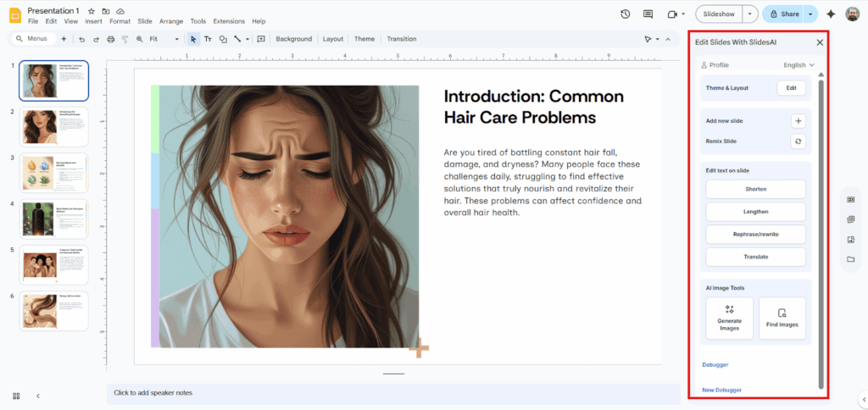
Task: Click the Gemini sparkle icon
Action: click(x=831, y=14)
